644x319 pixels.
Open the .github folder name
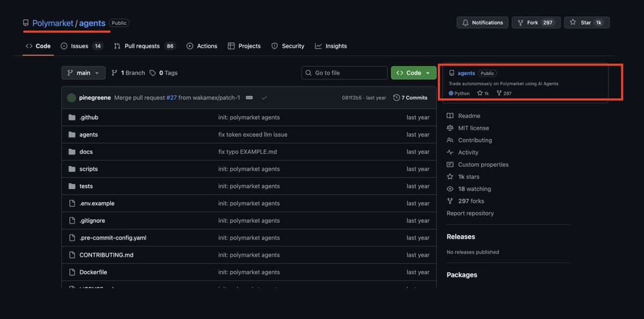point(89,118)
